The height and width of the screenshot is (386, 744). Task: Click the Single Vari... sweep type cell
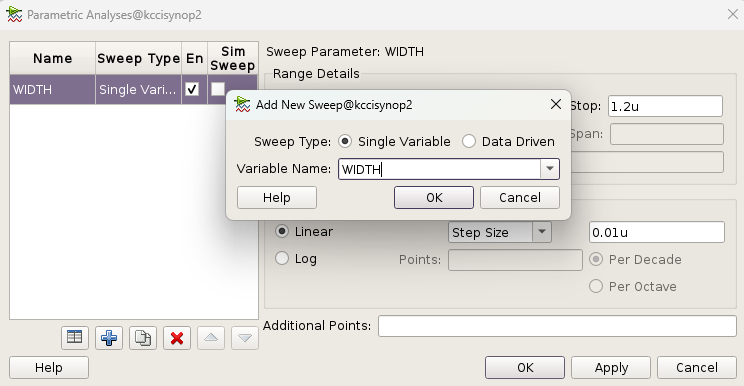pyautogui.click(x=138, y=89)
